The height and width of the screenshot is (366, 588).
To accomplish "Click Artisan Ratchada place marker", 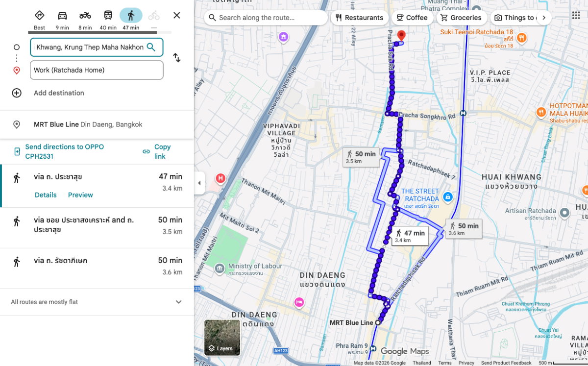I will pyautogui.click(x=564, y=213).
